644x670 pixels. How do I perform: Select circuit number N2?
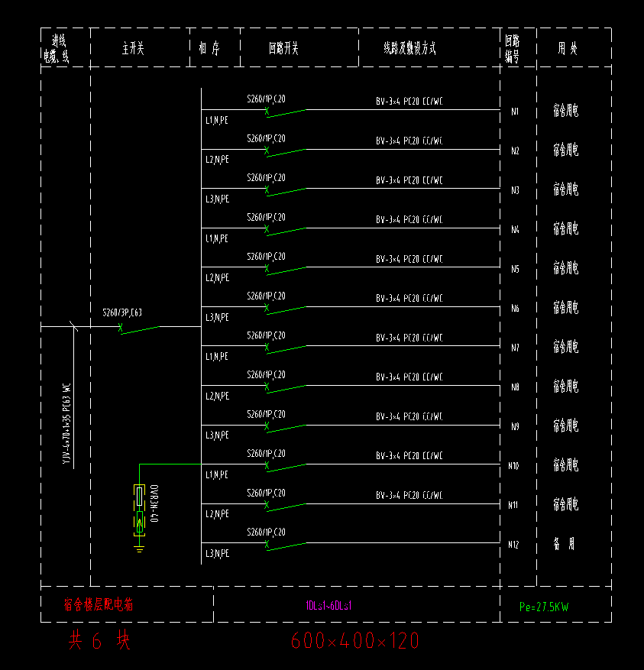click(515, 151)
